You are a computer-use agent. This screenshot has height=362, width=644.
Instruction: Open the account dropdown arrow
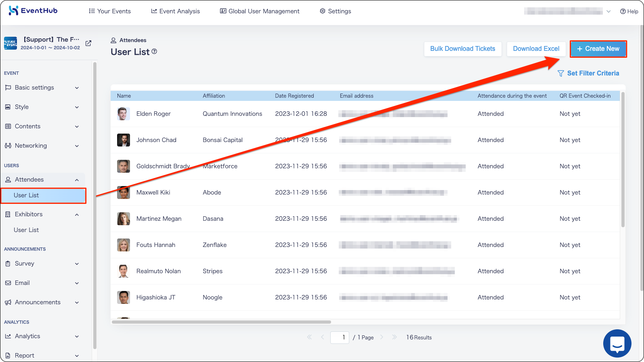pyautogui.click(x=608, y=11)
